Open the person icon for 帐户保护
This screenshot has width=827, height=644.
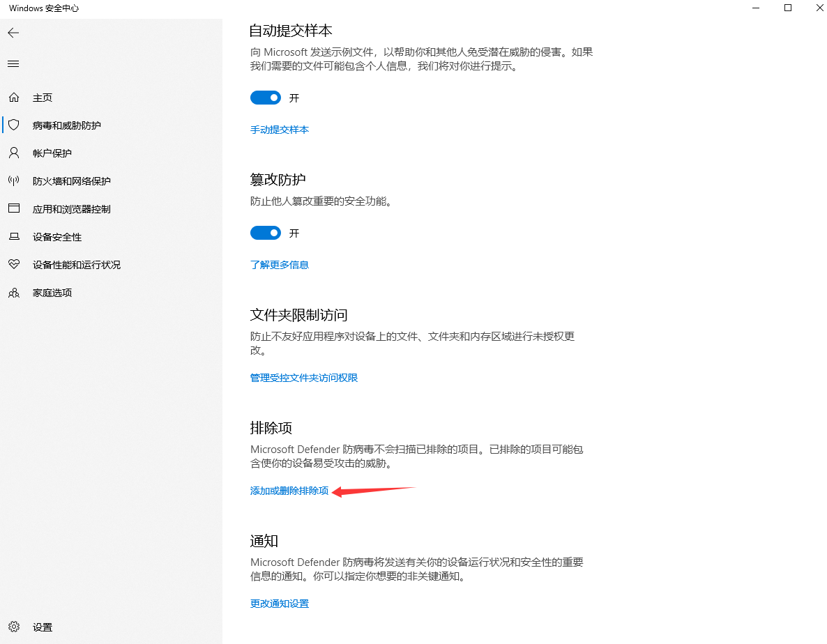click(14, 153)
